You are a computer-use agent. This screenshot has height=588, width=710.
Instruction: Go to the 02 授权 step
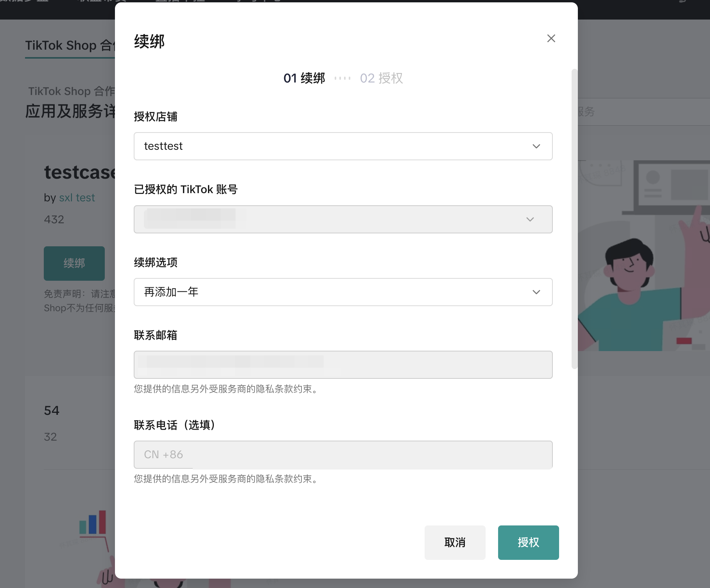(x=381, y=78)
